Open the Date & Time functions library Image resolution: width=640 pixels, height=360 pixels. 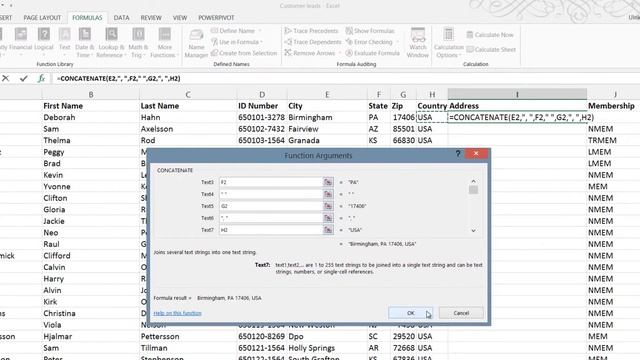pos(84,42)
